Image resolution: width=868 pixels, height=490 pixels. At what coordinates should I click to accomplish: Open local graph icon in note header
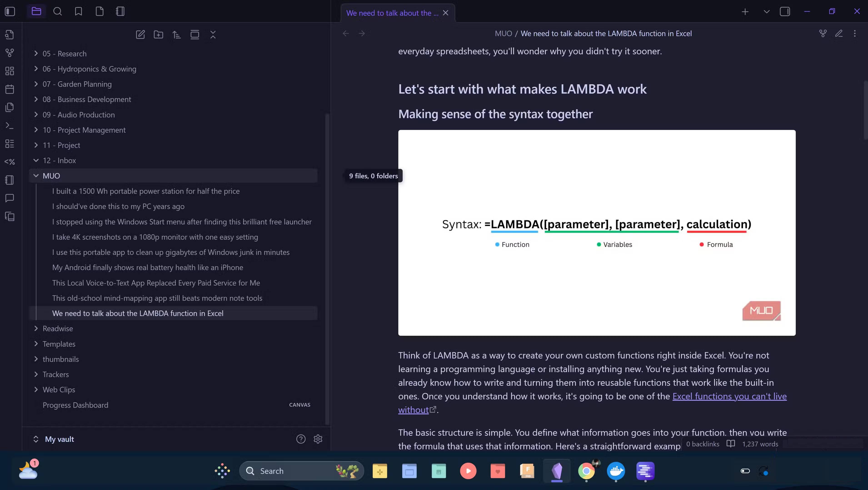[x=823, y=33]
